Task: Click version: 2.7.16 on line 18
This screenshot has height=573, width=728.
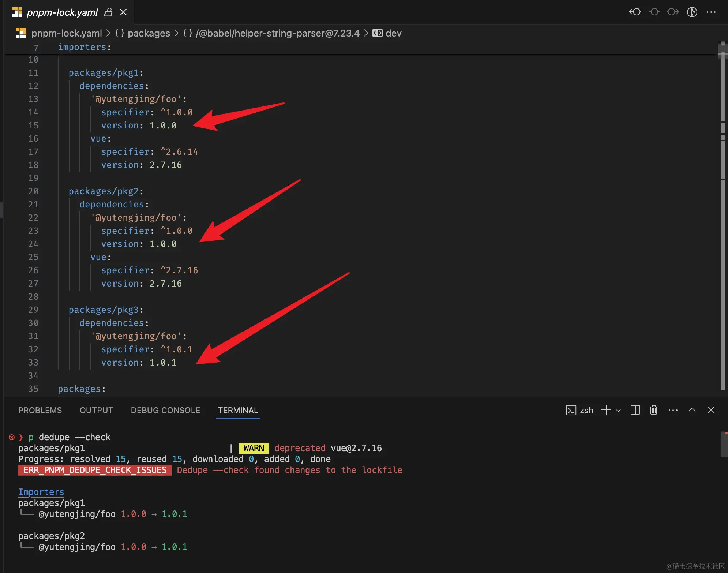Action: click(x=141, y=165)
